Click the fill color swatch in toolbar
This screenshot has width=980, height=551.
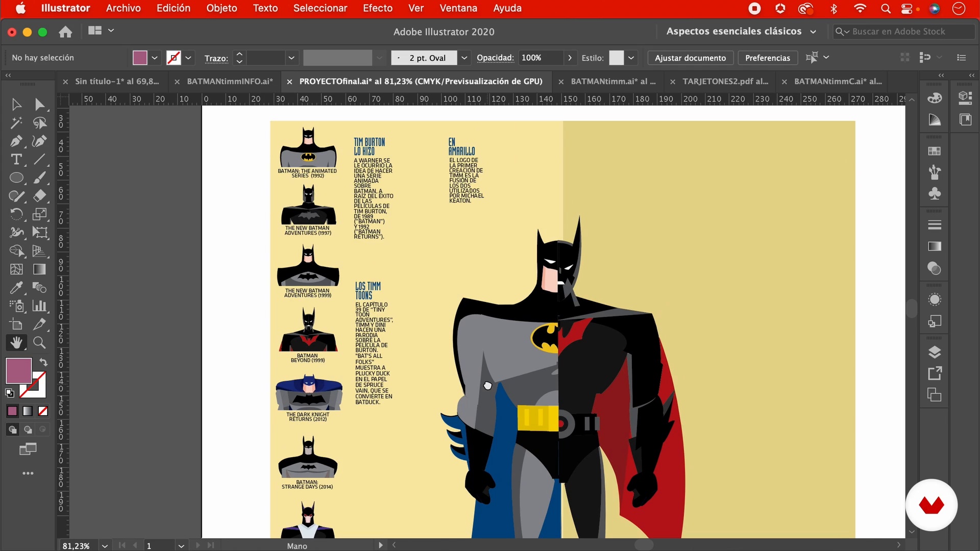(18, 370)
